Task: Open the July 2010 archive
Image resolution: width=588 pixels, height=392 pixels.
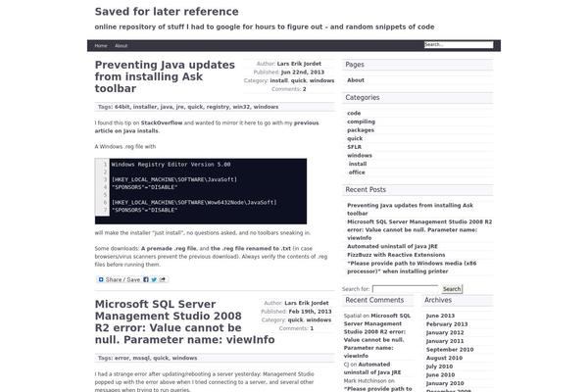Action: pos(439,367)
